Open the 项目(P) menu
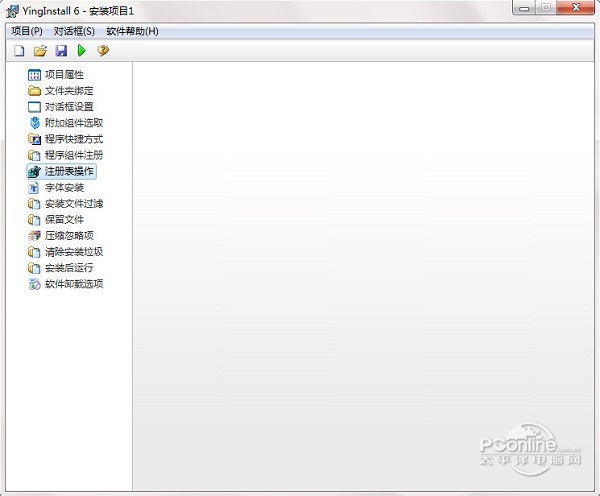The height and width of the screenshot is (496, 600). (x=27, y=31)
